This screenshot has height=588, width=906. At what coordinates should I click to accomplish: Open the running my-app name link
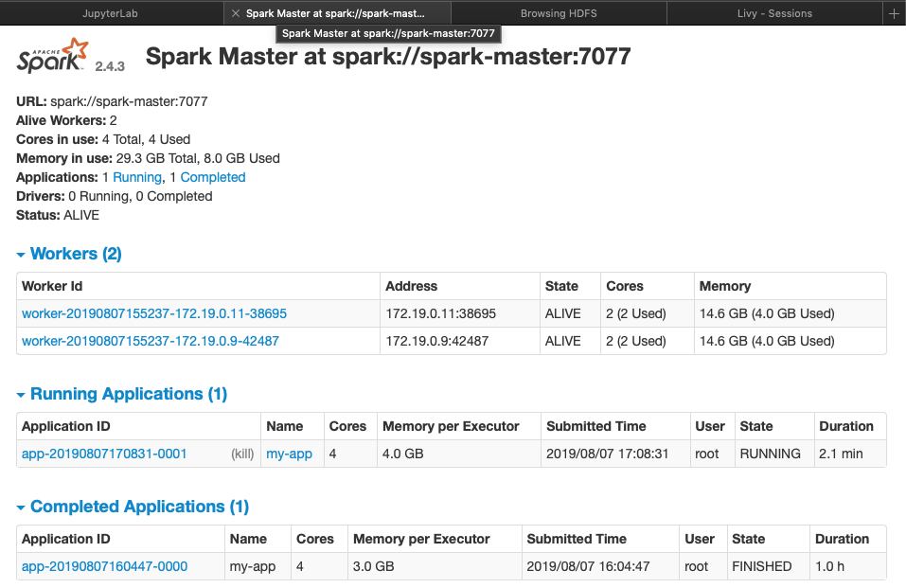[x=289, y=454]
